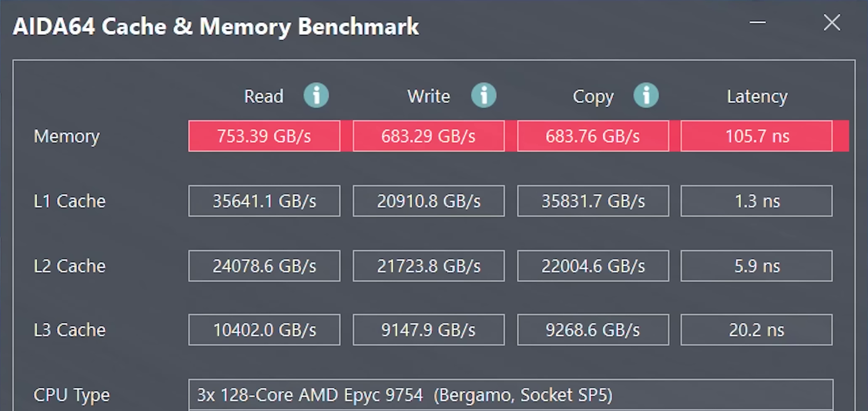Click the info icon next to Write

point(484,96)
